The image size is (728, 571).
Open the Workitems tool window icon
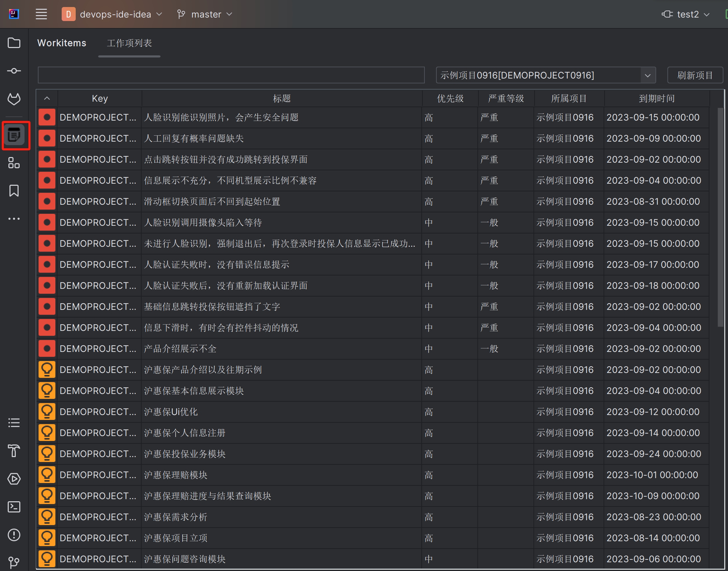click(14, 135)
